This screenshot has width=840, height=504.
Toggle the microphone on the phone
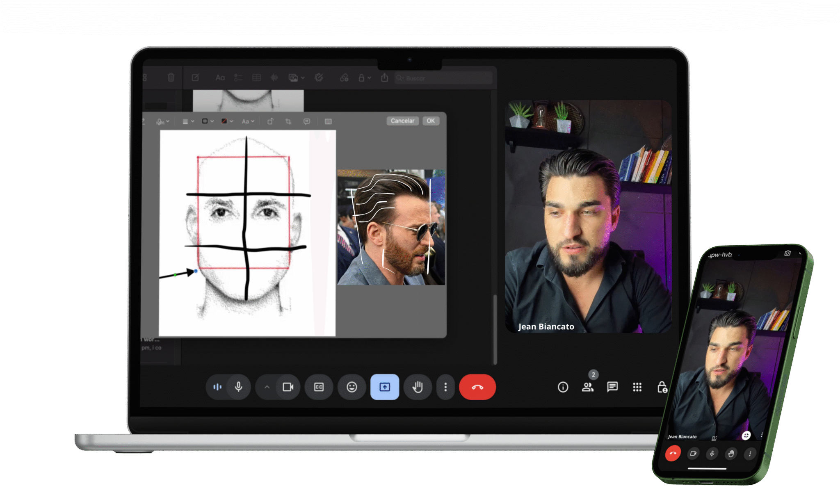(712, 453)
